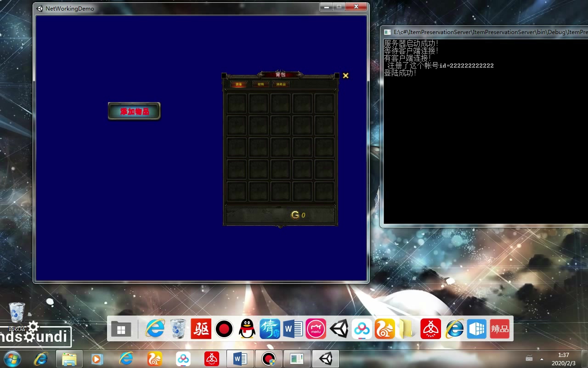
Task: Open the red record-circle app in dock
Action: [x=224, y=329]
